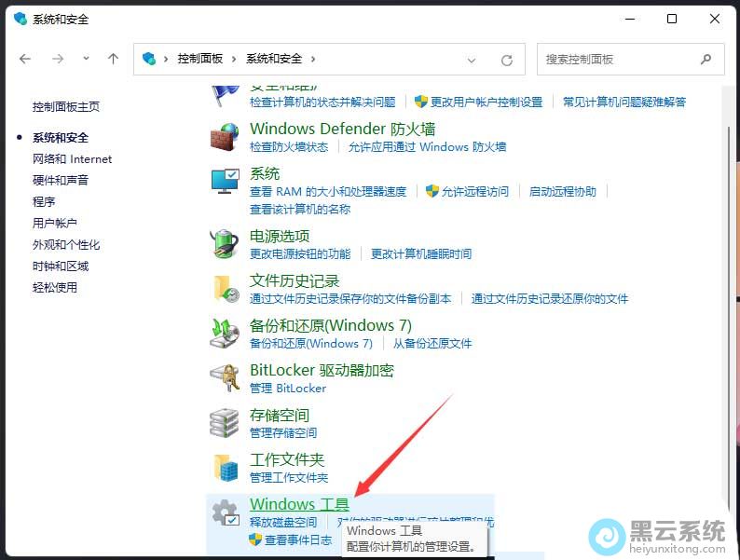Click 常见计算机问题疑难解答 link
The image size is (740, 560).
[624, 102]
